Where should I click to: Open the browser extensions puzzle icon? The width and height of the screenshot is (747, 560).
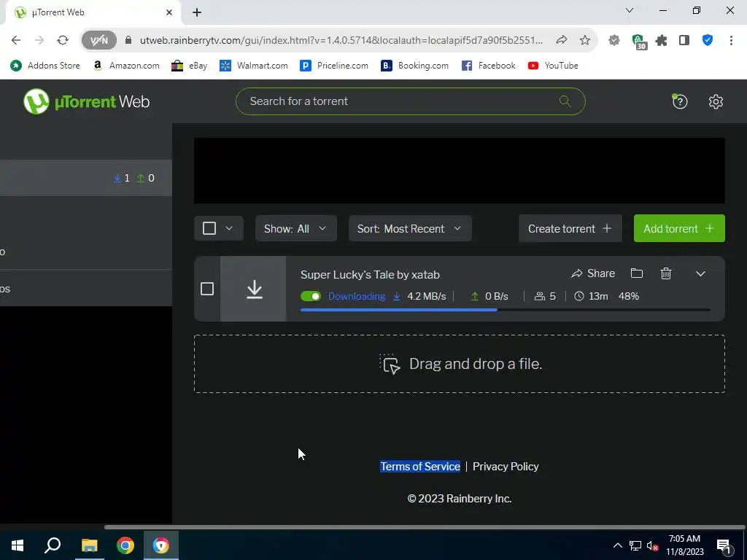pos(661,41)
